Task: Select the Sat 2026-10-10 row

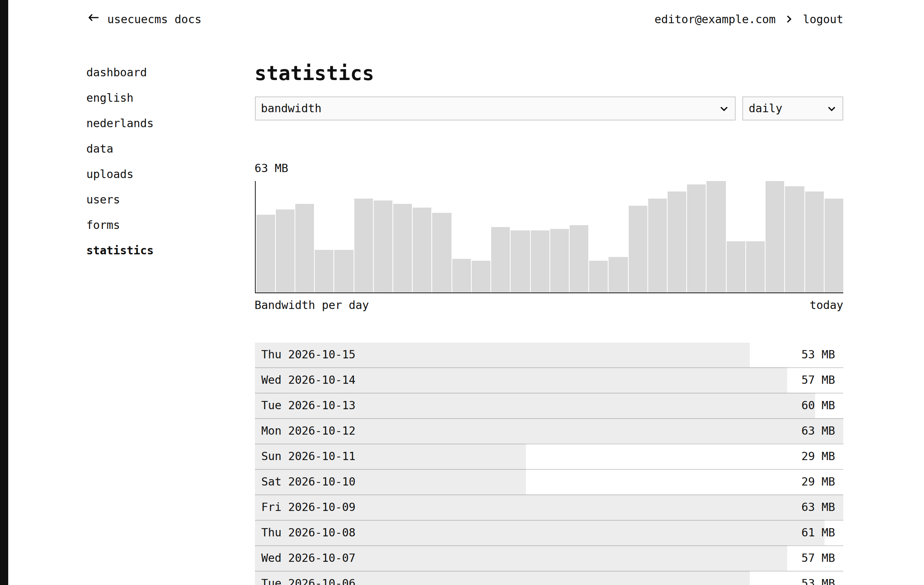Action: click(x=549, y=482)
